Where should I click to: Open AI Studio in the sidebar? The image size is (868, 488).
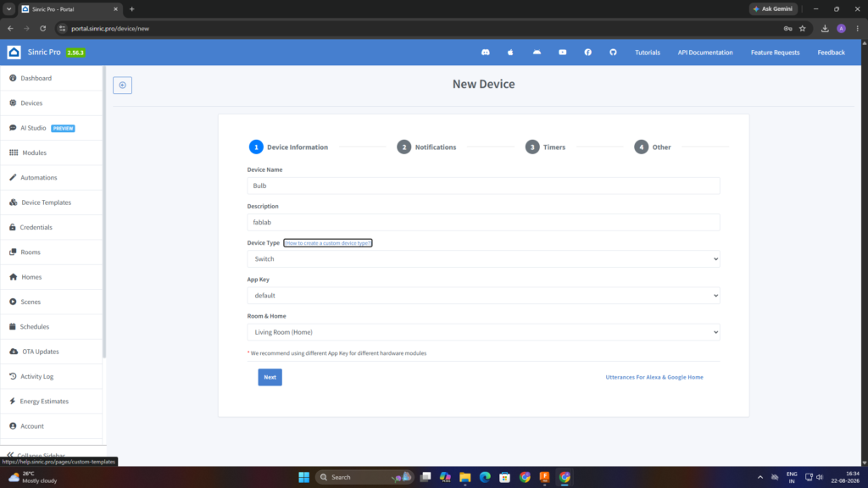[51, 128]
